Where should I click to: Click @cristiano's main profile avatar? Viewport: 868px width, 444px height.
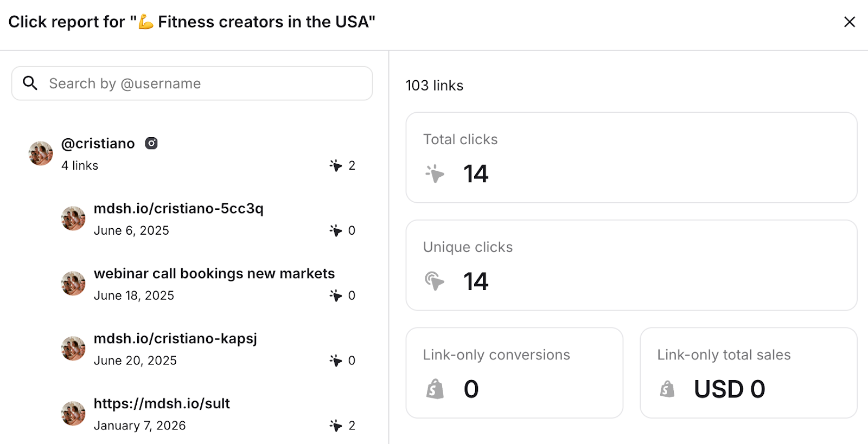[41, 153]
